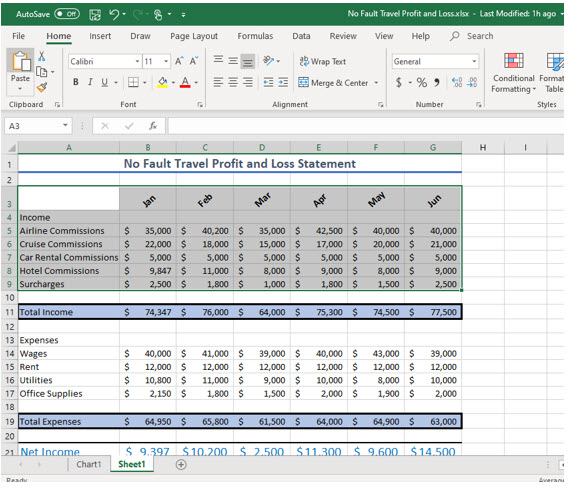Click the Copy icon

tap(42, 72)
